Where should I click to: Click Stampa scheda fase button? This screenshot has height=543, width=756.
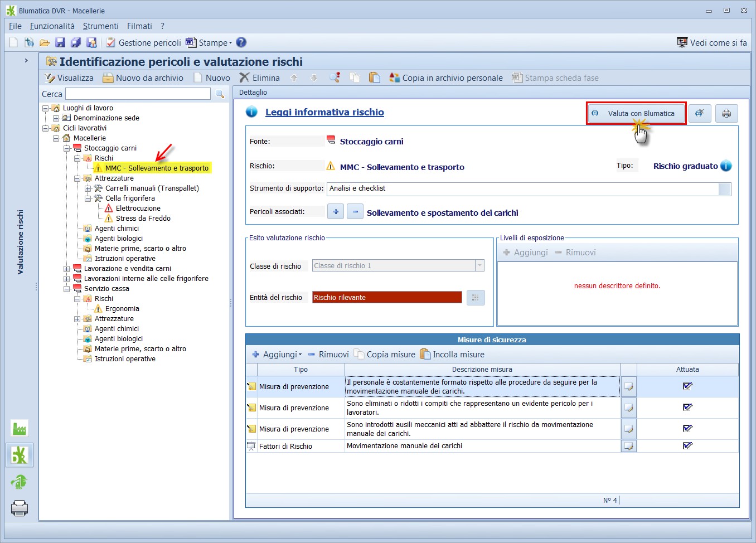point(555,78)
